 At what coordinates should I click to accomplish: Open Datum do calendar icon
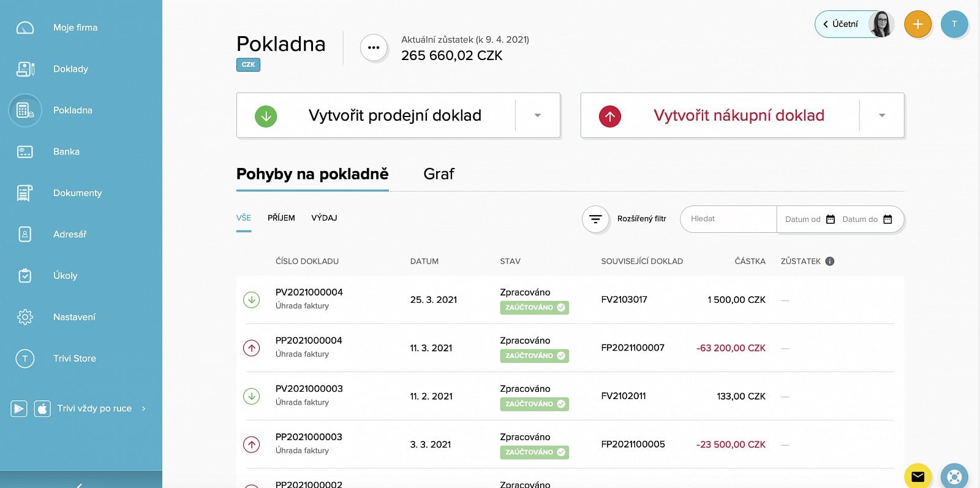(x=888, y=219)
